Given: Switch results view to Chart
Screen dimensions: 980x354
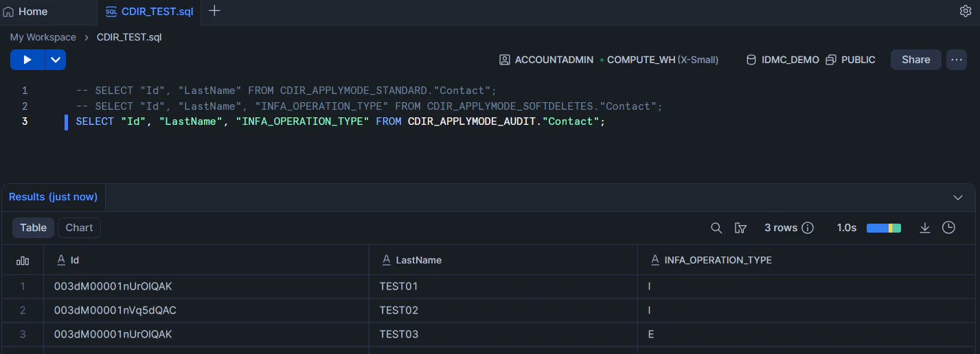Looking at the screenshot, I should tap(79, 228).
